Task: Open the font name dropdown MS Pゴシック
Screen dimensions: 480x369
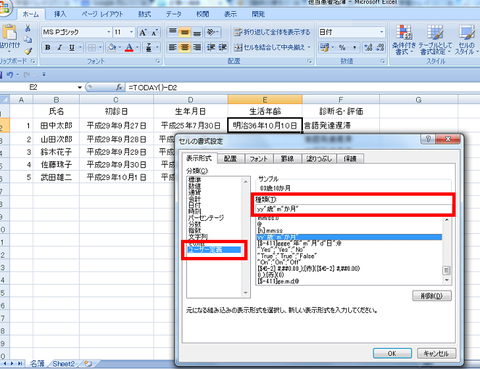Action: tap(108, 32)
